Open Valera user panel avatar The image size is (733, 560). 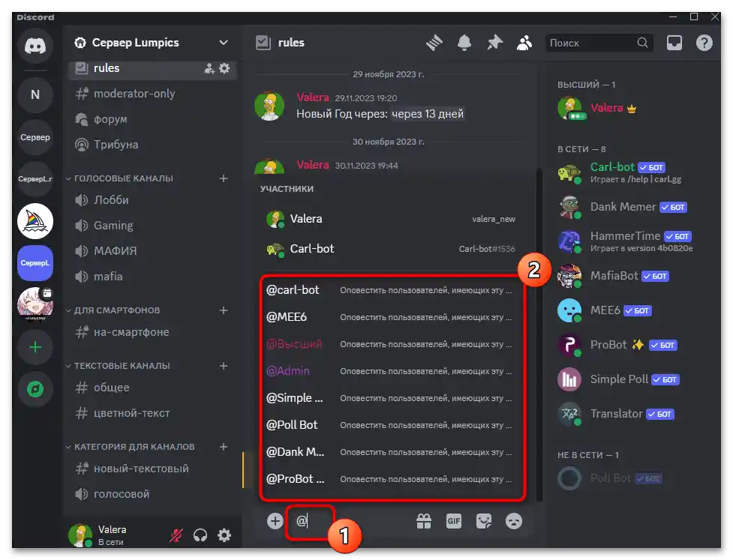point(80,535)
